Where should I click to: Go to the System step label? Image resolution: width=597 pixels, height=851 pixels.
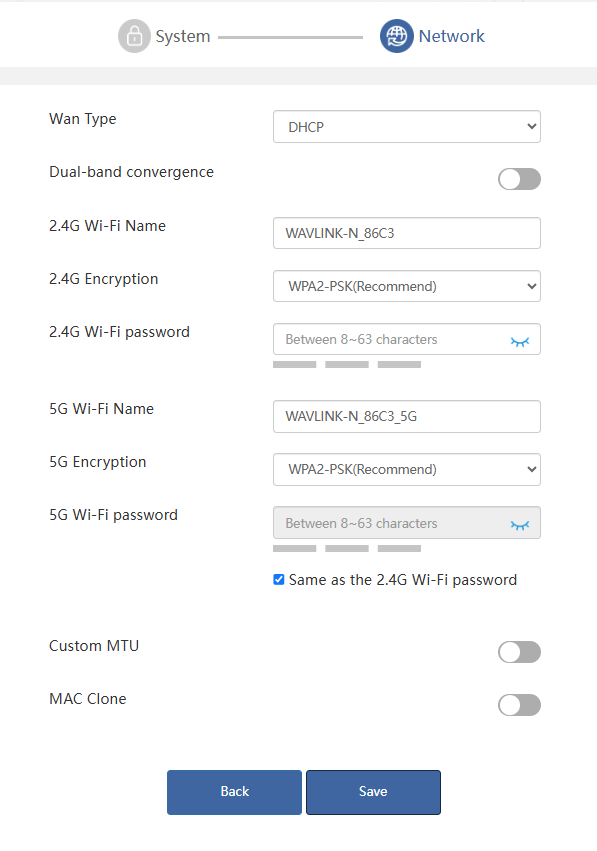(x=183, y=36)
